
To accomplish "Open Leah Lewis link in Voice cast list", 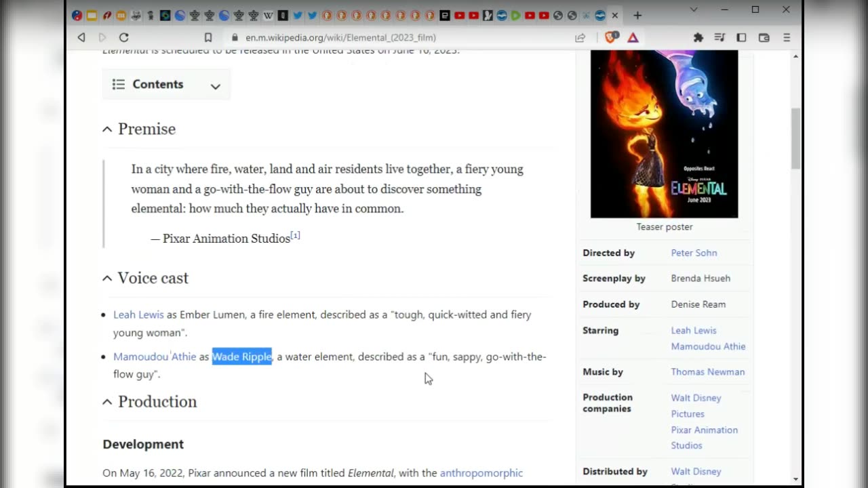I will (138, 314).
